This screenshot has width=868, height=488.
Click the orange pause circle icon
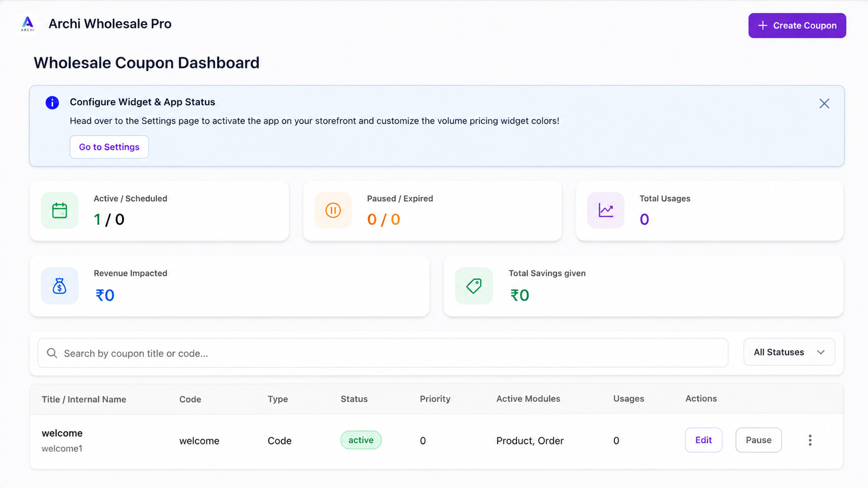tap(333, 210)
